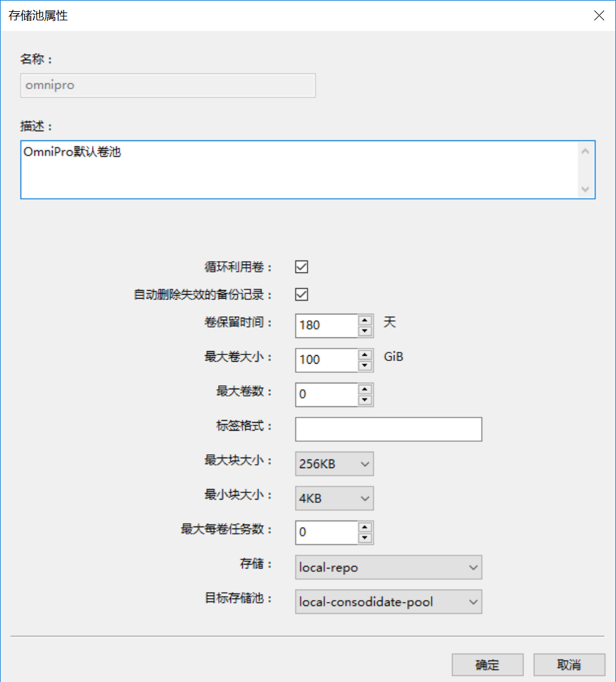Open the 存储 local-repo dropdown
Image resolution: width=616 pixels, height=682 pixels.
388,568
